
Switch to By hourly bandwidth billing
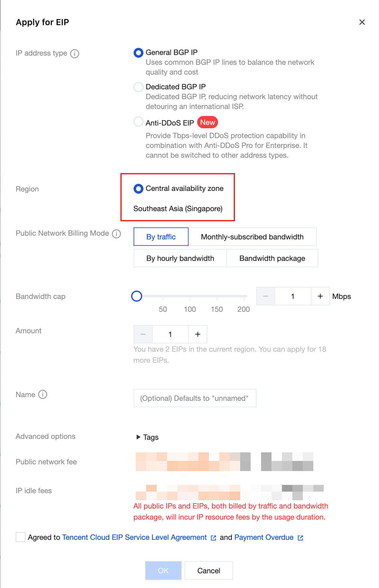(180, 258)
